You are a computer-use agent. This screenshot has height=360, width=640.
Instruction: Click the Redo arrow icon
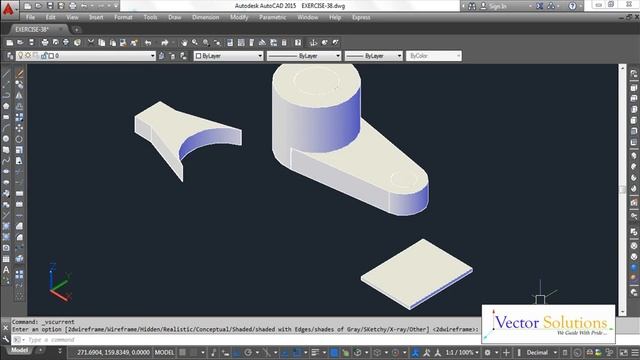click(x=164, y=42)
